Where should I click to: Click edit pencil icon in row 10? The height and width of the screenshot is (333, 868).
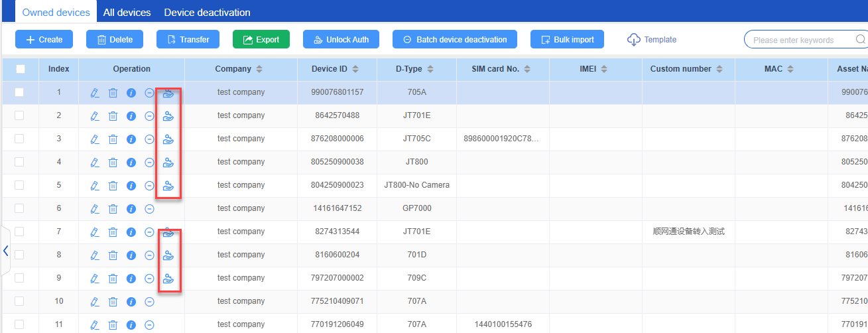(94, 302)
